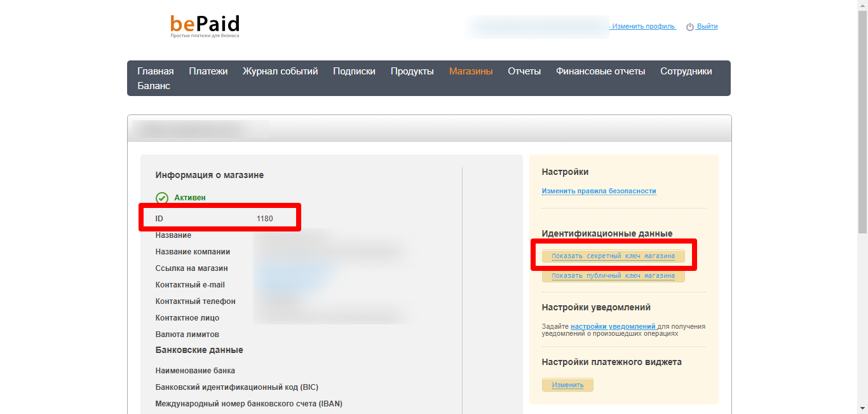Switch to the Платежи menu item

click(x=208, y=71)
